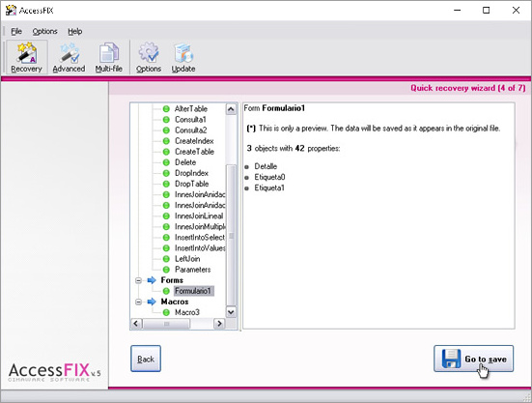Select the Formulario1 form item
The width and height of the screenshot is (532, 403).
[193, 291]
